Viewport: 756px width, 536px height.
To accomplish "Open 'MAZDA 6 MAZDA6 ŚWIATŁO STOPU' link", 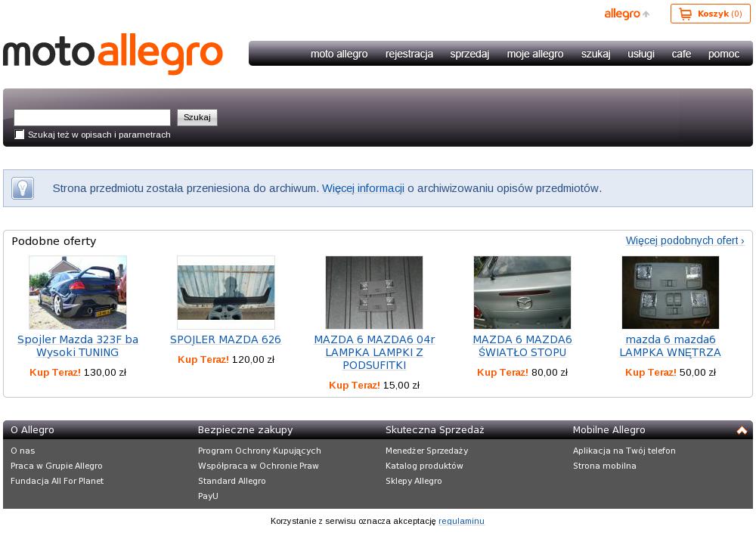I will pyautogui.click(x=522, y=346).
